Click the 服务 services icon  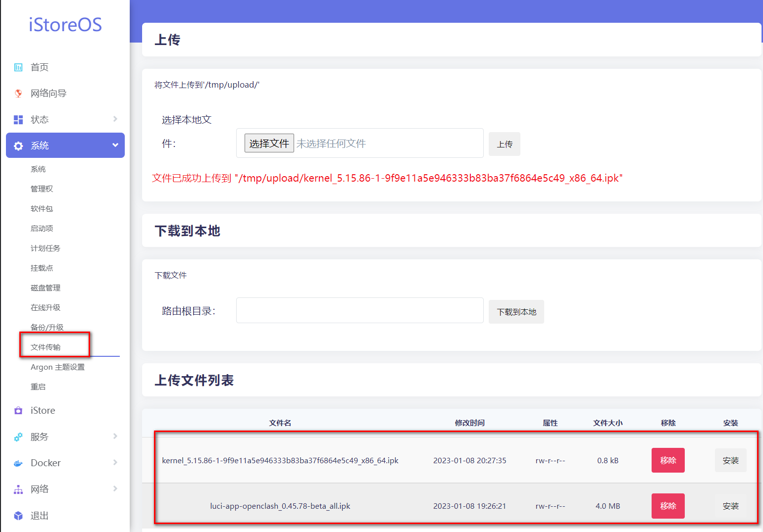tap(18, 436)
